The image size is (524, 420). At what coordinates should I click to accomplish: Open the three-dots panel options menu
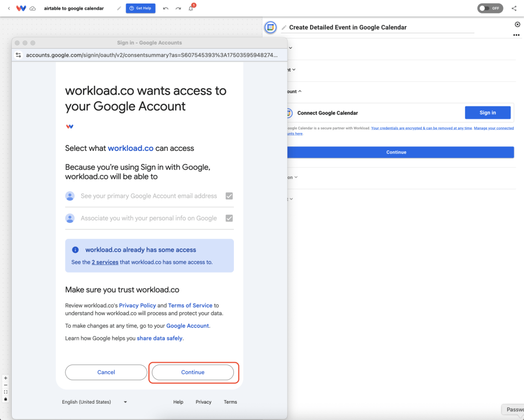pos(516,35)
